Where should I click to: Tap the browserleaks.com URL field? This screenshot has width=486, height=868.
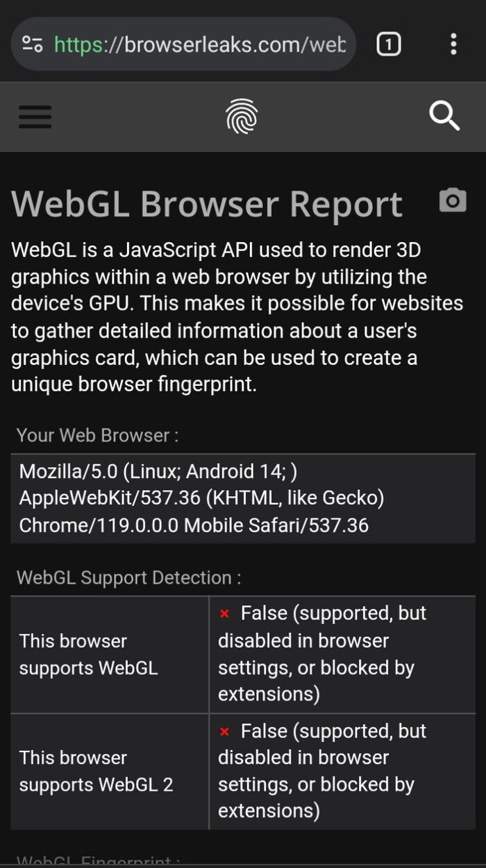(199, 44)
